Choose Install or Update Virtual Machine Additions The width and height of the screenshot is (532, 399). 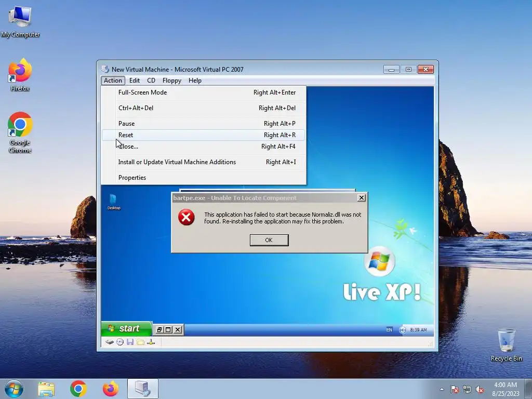(204, 162)
